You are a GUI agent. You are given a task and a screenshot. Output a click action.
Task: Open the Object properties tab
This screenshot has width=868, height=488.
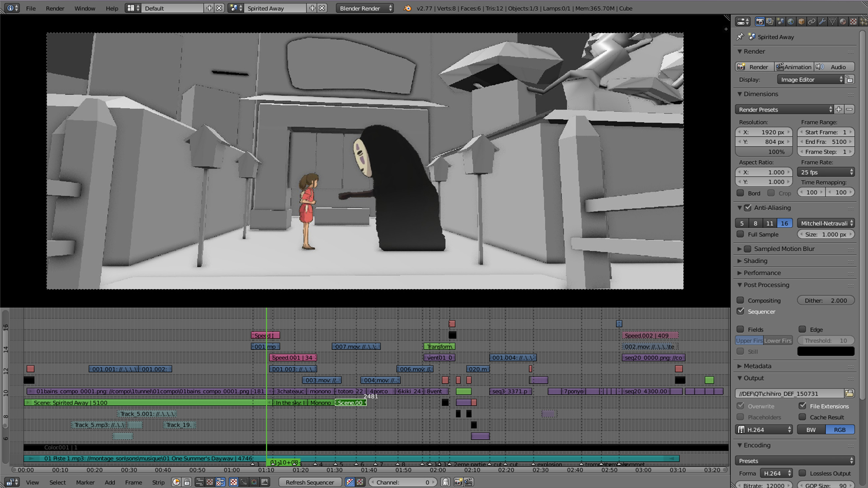801,21
